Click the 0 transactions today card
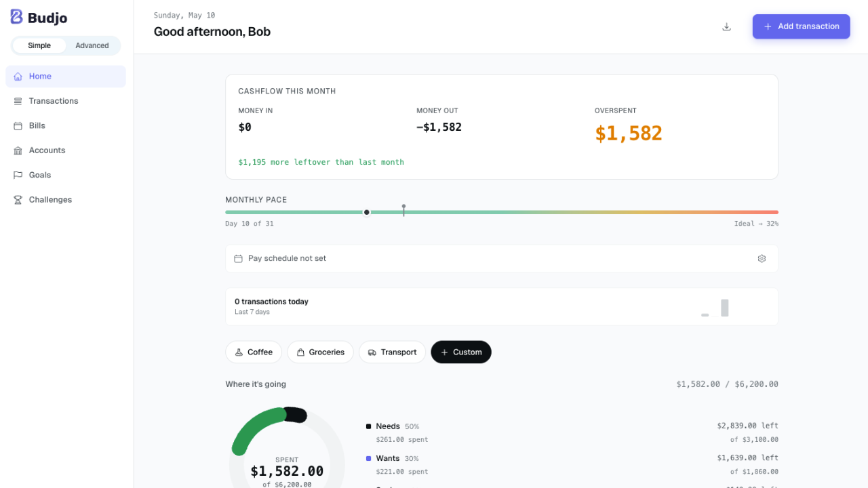 coord(502,307)
